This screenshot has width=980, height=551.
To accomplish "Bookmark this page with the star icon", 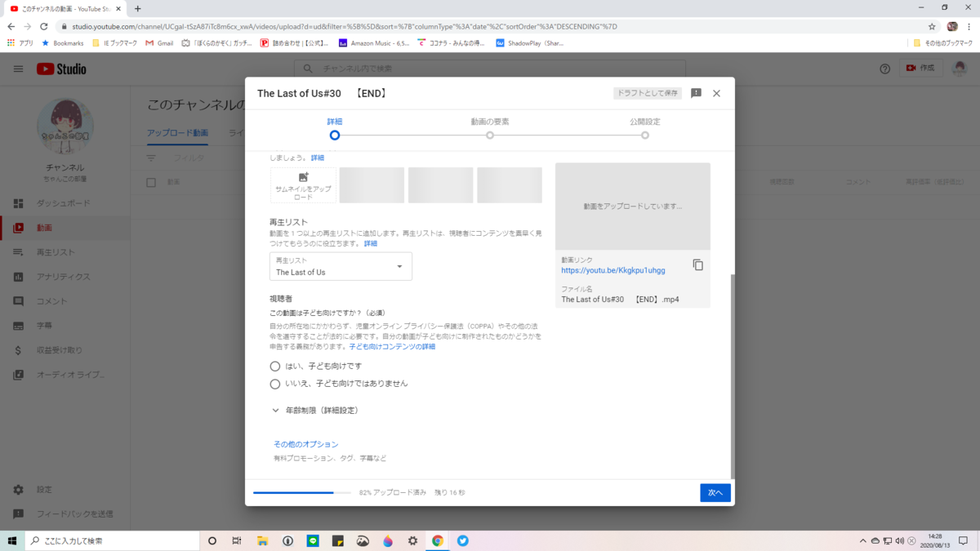I will 932,26.
